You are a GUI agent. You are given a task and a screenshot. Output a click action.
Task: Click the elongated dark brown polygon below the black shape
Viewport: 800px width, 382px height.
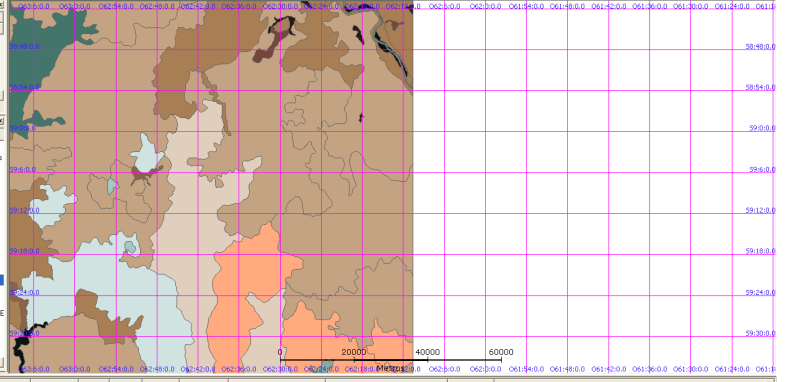[x=266, y=47]
